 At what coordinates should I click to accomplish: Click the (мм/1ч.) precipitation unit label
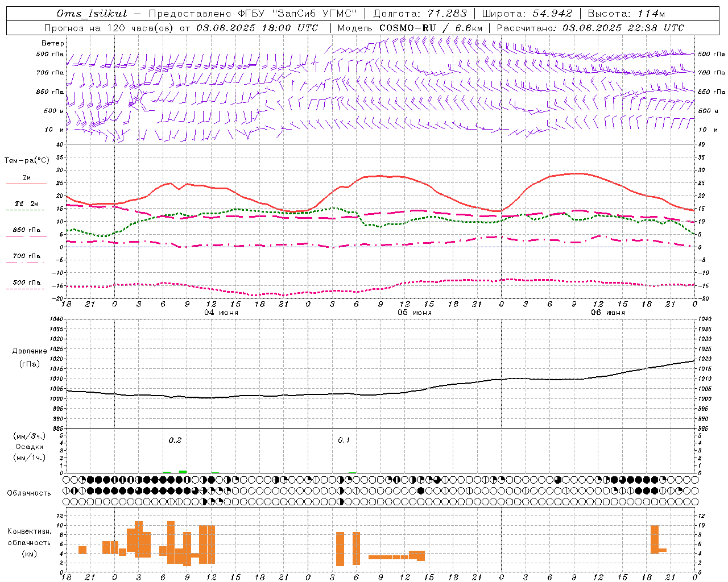click(30, 458)
